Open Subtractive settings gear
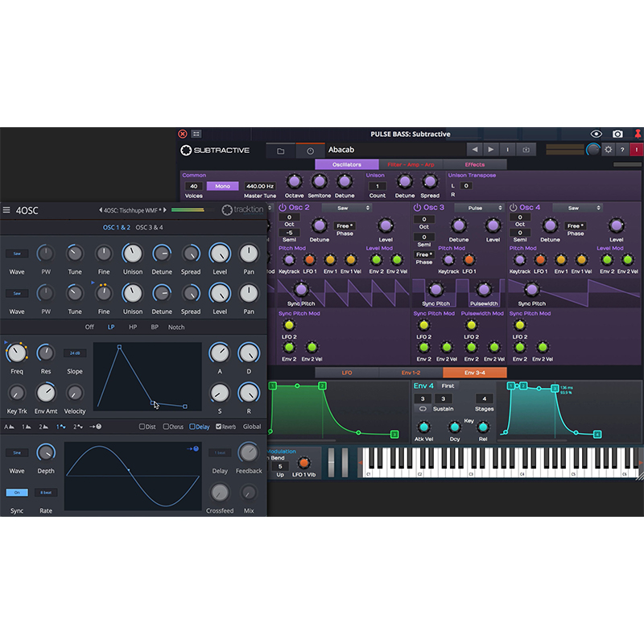The width and height of the screenshot is (644, 644). click(609, 150)
